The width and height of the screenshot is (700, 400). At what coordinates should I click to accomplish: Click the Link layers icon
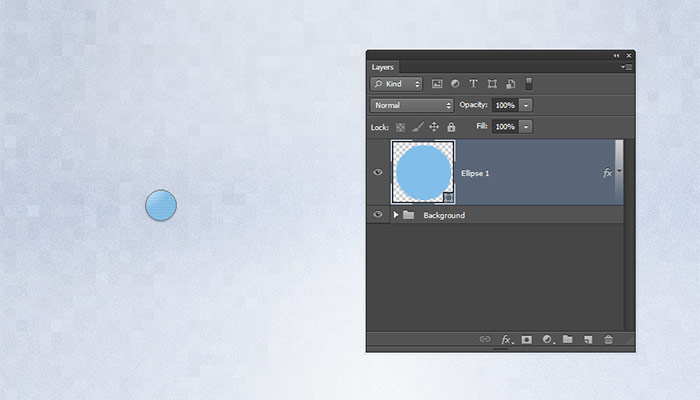pos(485,339)
